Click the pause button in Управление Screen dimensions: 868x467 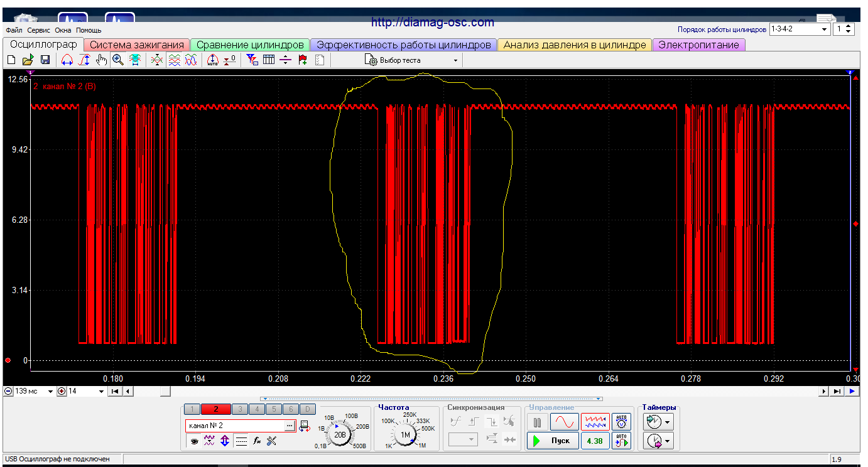coord(537,422)
